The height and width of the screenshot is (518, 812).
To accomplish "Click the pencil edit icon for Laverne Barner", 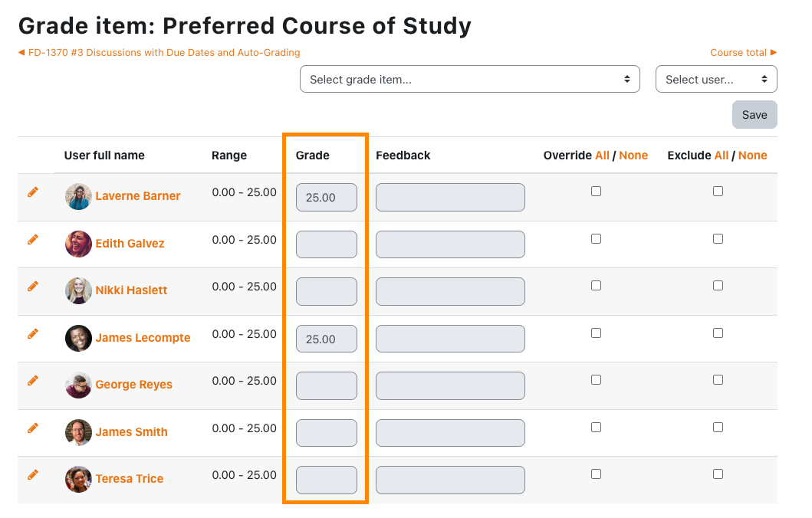I will coord(33,192).
